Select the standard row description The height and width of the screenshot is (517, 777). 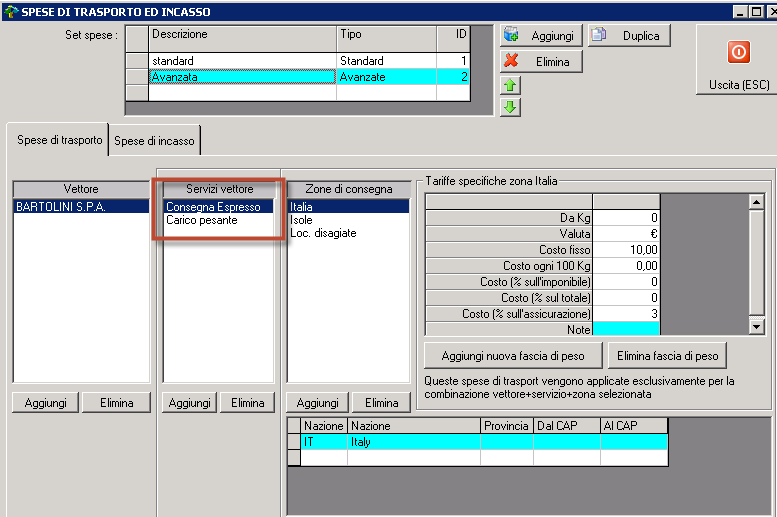[x=243, y=61]
